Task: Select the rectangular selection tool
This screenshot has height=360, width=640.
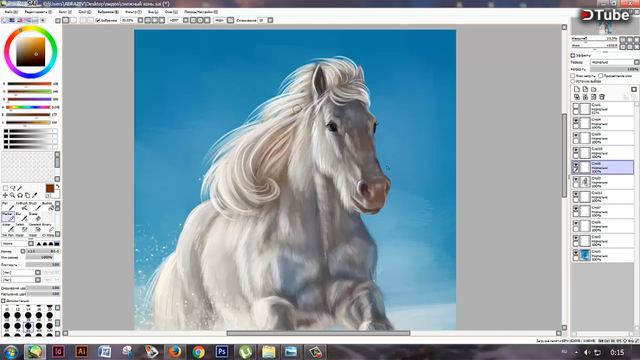Action: [5, 188]
